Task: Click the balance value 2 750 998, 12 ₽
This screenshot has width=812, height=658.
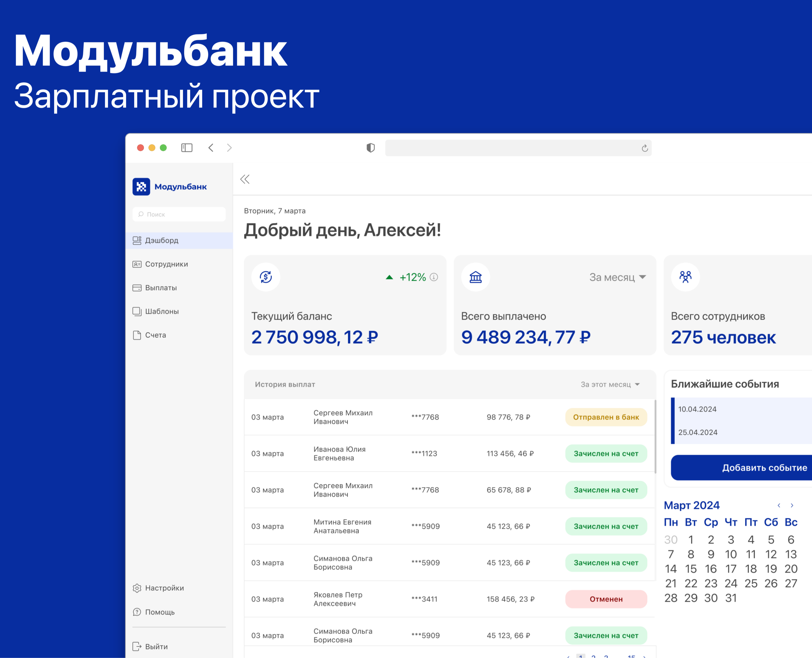Action: (315, 337)
